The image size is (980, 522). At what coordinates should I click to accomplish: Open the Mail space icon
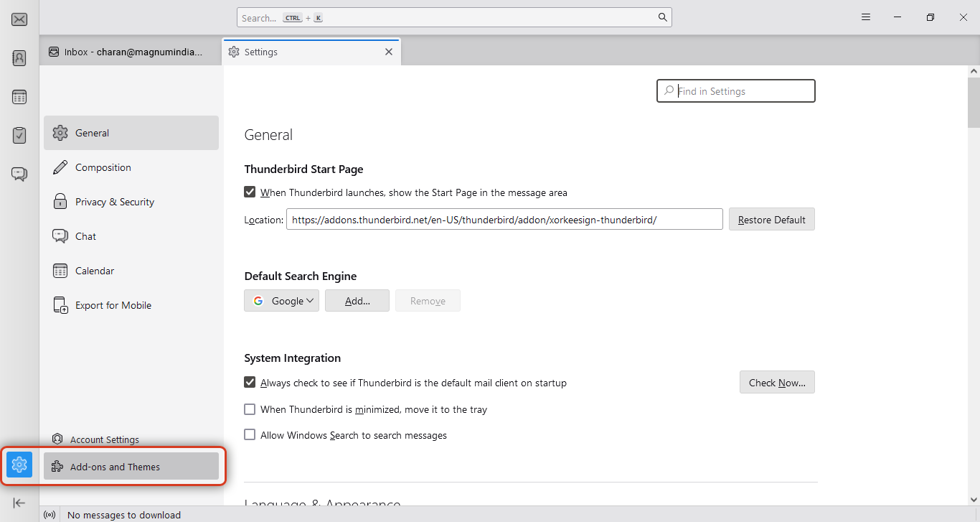click(19, 19)
